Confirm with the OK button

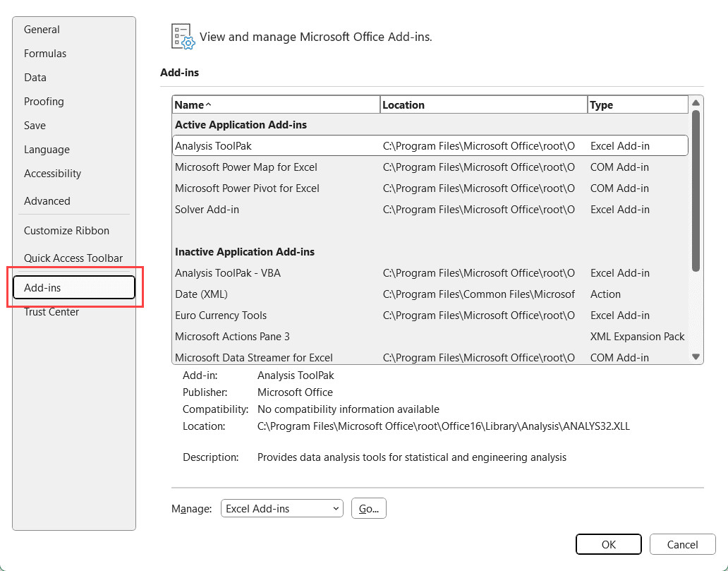608,544
